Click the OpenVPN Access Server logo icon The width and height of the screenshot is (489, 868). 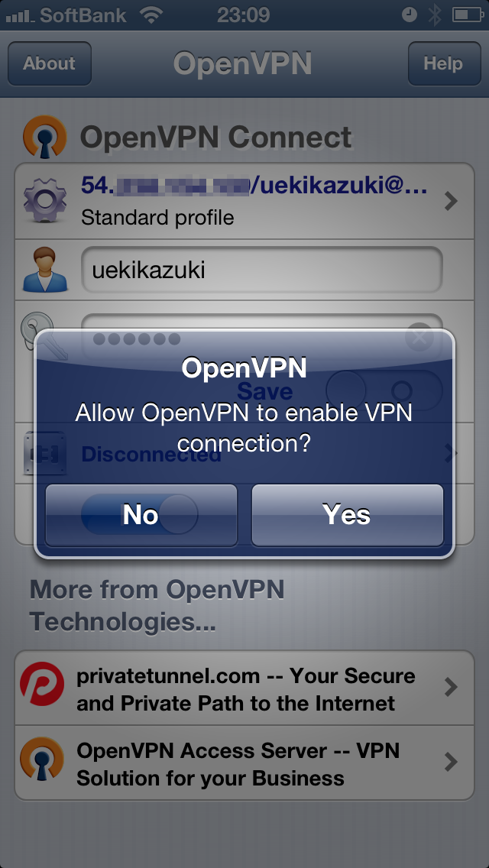pyautogui.click(x=42, y=763)
